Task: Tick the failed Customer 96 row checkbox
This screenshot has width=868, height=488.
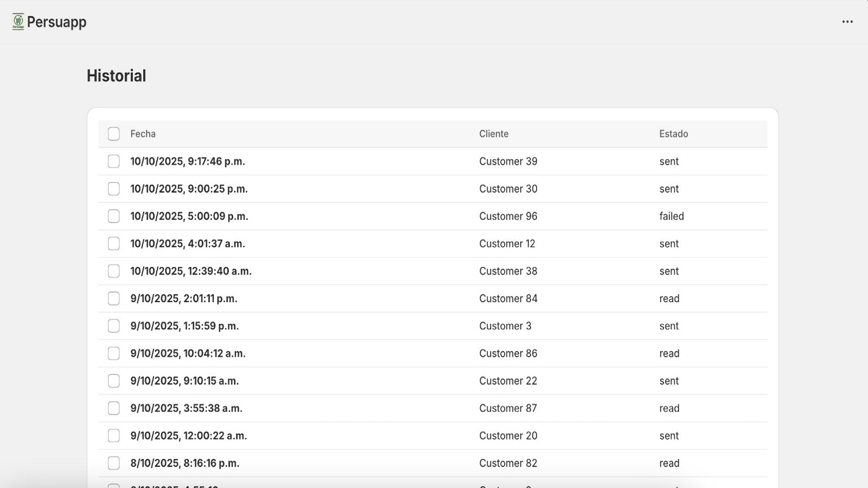Action: [x=113, y=216]
